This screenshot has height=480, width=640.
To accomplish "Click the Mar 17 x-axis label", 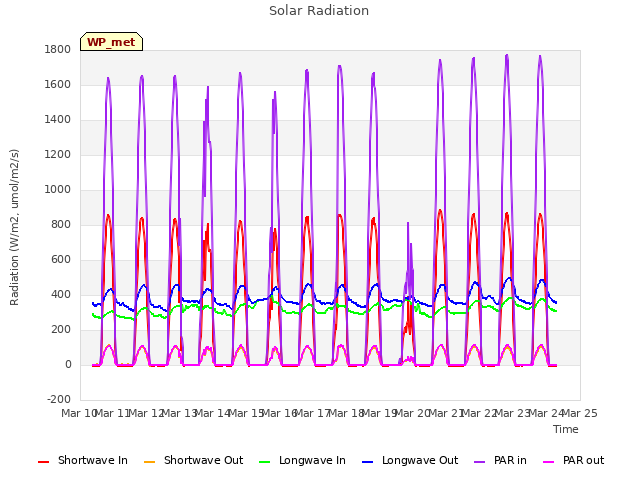I will (313, 413).
